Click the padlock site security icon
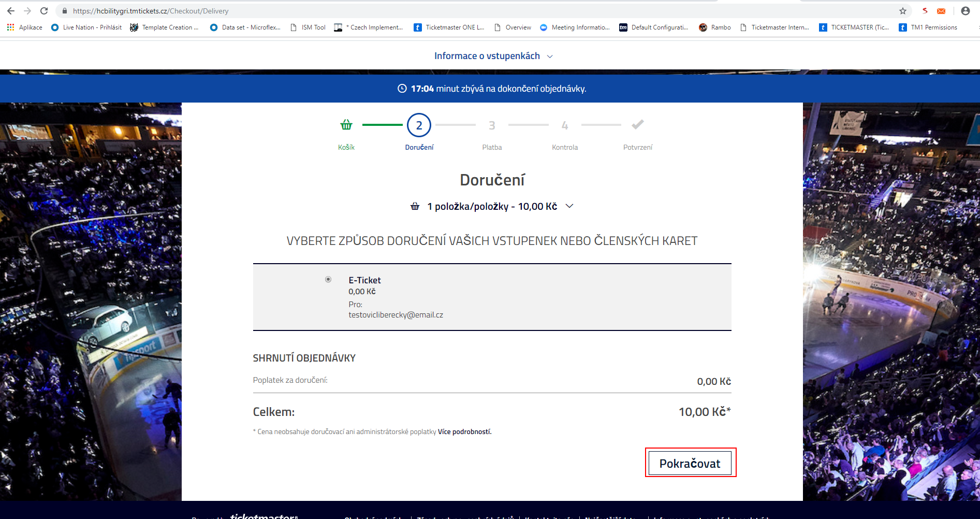 point(65,11)
